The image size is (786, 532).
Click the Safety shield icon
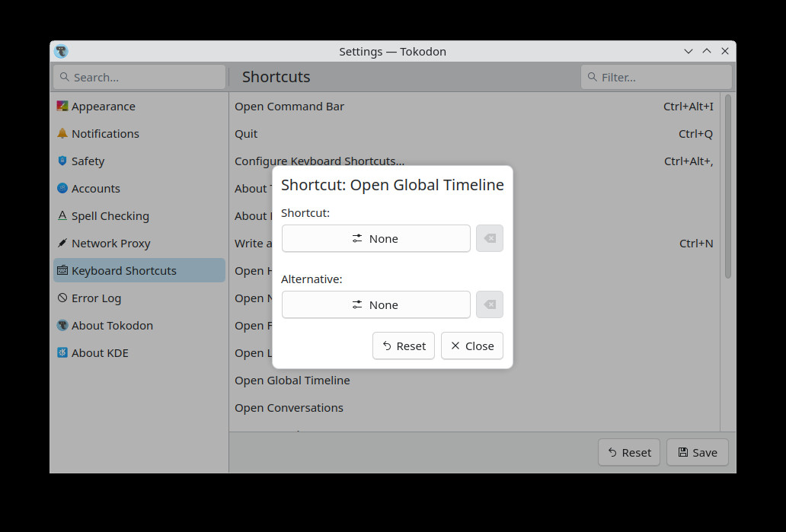[62, 161]
